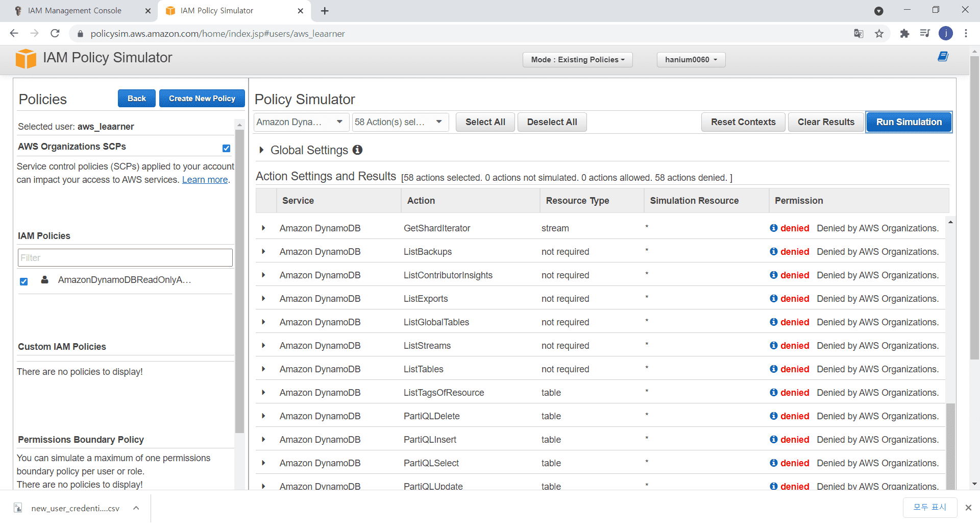This screenshot has width=980, height=526.
Task: Click info icon for ListGlobalTables denied result
Action: point(774,322)
